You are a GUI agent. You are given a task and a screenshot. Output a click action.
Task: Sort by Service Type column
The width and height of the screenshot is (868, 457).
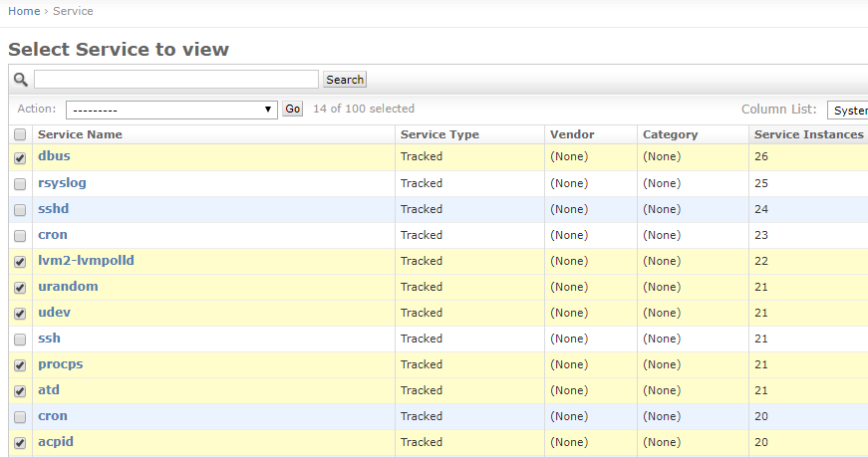click(x=439, y=134)
